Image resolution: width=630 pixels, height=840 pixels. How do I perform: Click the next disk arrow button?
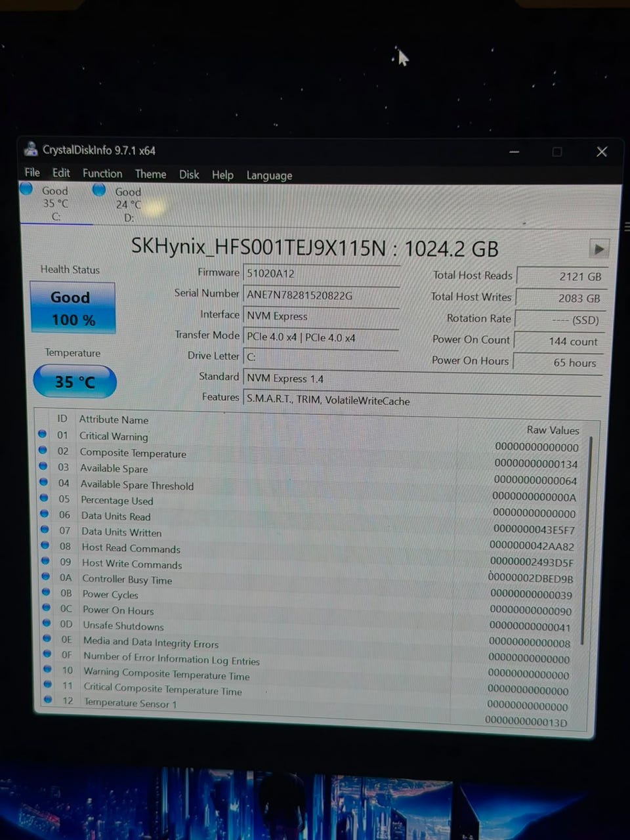tap(598, 249)
